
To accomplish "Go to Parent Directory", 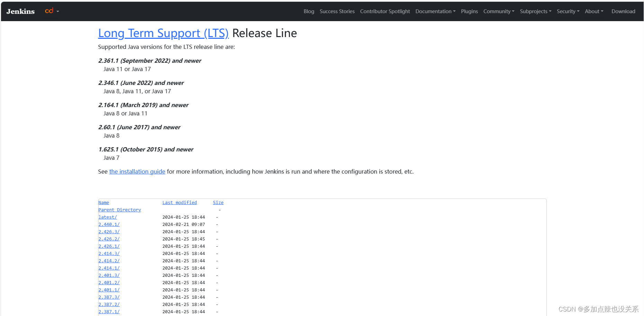I will click(119, 210).
